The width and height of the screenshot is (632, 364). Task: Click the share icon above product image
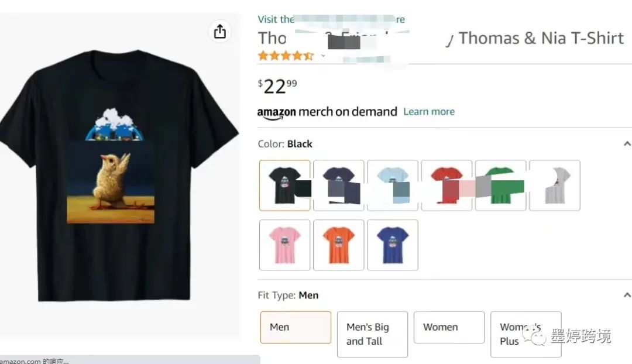(219, 31)
